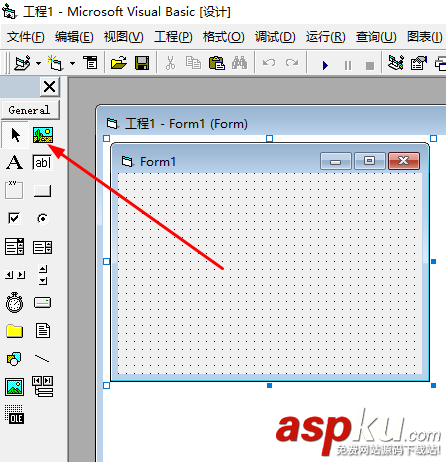Expand the Add Project dropdown arrow
This screenshot has height=462, width=446.
(39, 63)
